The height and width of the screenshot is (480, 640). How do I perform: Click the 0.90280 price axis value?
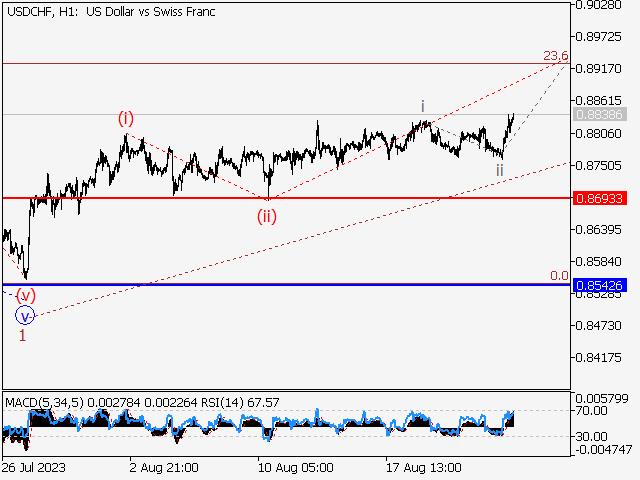[x=599, y=5]
